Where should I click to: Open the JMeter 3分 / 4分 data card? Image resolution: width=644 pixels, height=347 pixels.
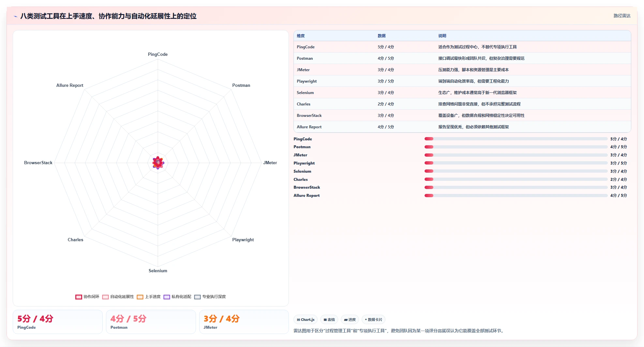[244, 322]
